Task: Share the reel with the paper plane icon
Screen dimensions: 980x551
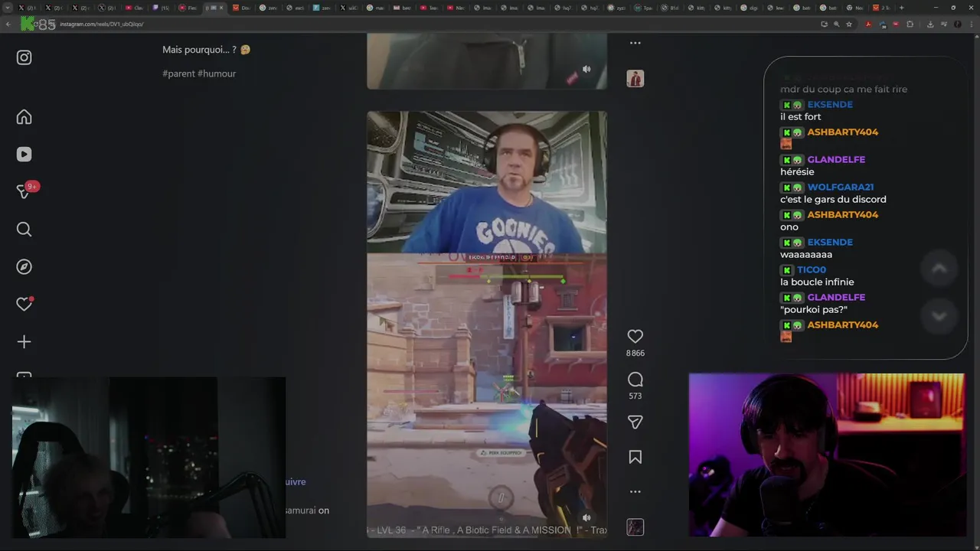Action: [635, 422]
